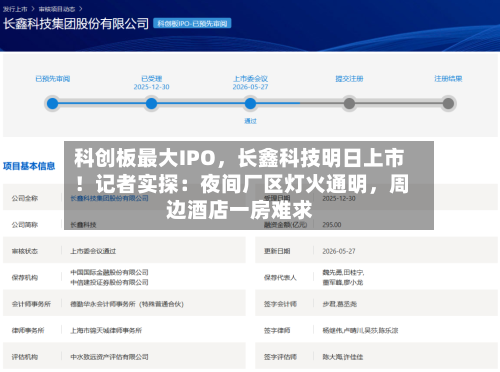This screenshot has width=500, height=372.
Task: Click the 上市委会议 stage label
Action: (x=250, y=79)
